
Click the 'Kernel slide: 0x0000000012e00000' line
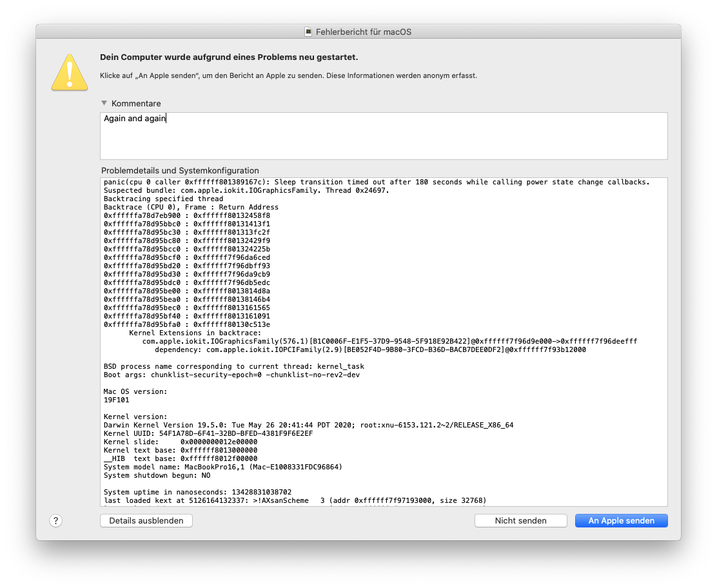180,442
